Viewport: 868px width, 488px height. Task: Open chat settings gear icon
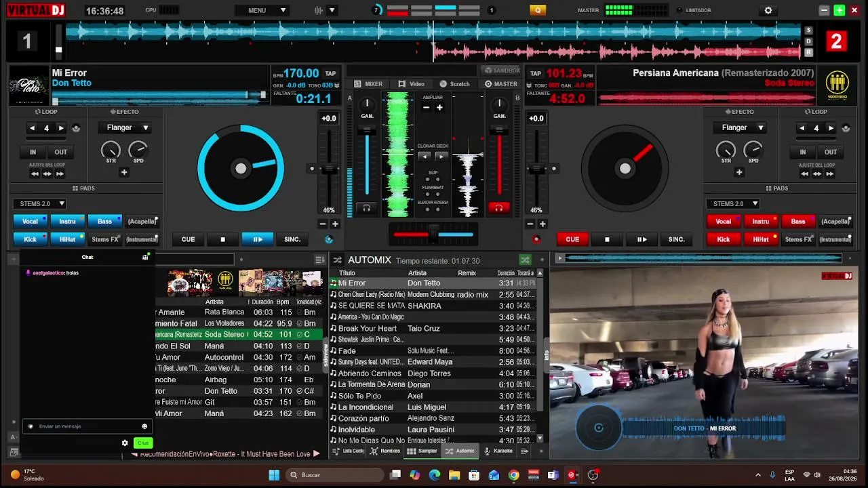click(125, 443)
